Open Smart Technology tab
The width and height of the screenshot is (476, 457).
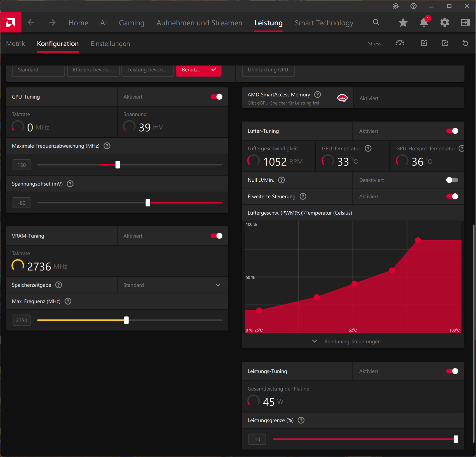324,23
